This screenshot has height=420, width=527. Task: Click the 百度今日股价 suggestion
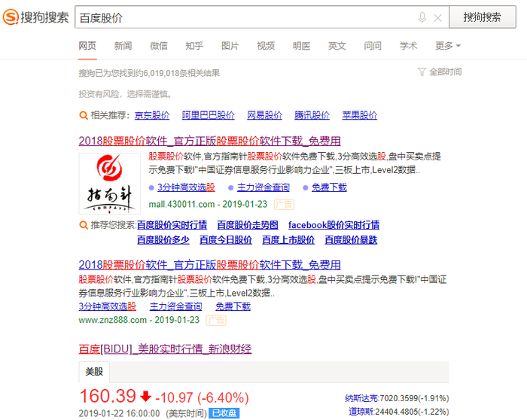pyautogui.click(x=226, y=240)
